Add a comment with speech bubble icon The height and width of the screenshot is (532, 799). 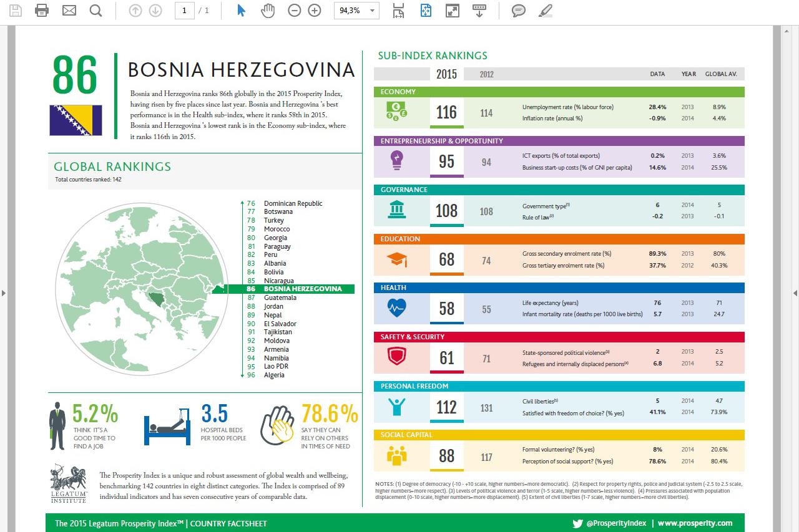[518, 11]
